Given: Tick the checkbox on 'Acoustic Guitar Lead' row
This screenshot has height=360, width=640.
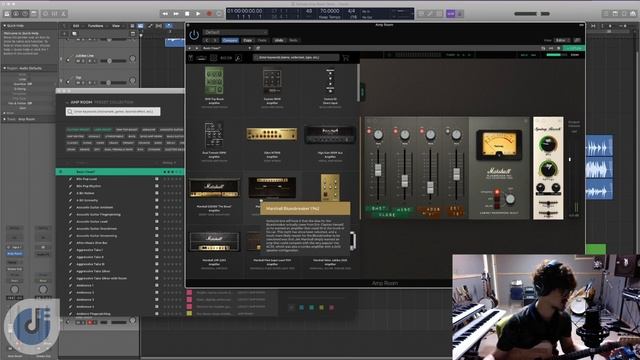Looking at the screenshot, I should (157, 222).
